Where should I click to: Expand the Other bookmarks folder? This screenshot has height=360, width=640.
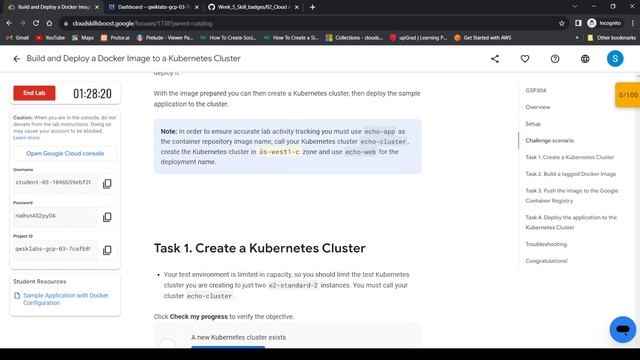click(x=611, y=38)
